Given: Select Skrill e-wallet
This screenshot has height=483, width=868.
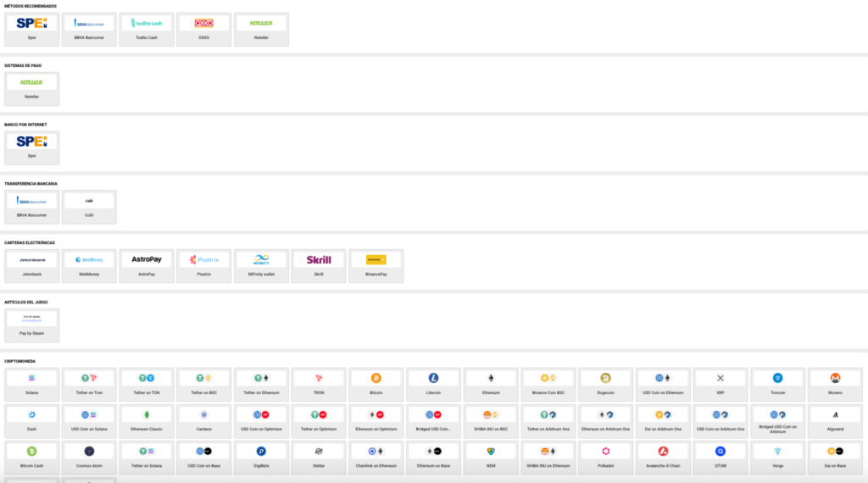Looking at the screenshot, I should click(x=319, y=266).
